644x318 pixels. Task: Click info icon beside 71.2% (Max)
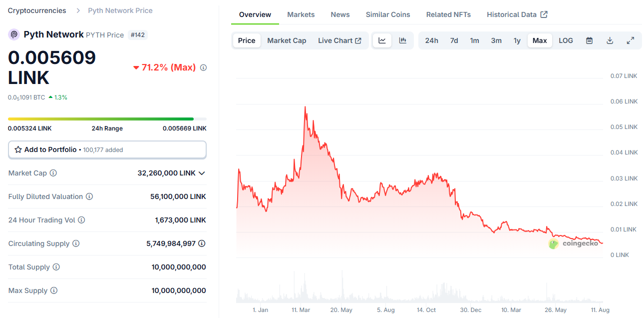pos(203,67)
